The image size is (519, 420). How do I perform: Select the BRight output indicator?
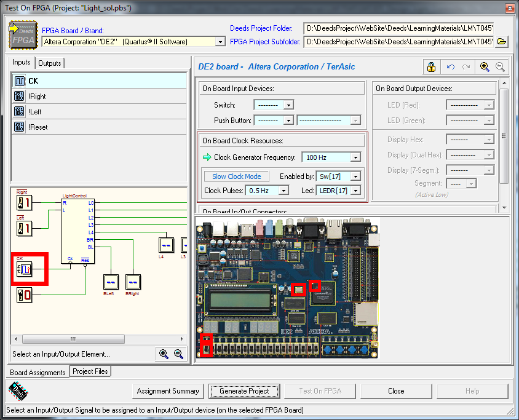tap(133, 282)
